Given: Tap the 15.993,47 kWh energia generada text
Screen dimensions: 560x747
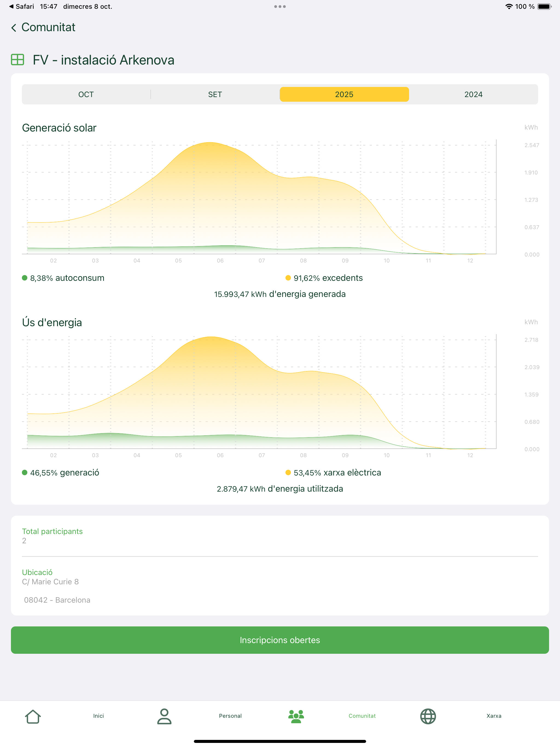Looking at the screenshot, I should point(280,294).
